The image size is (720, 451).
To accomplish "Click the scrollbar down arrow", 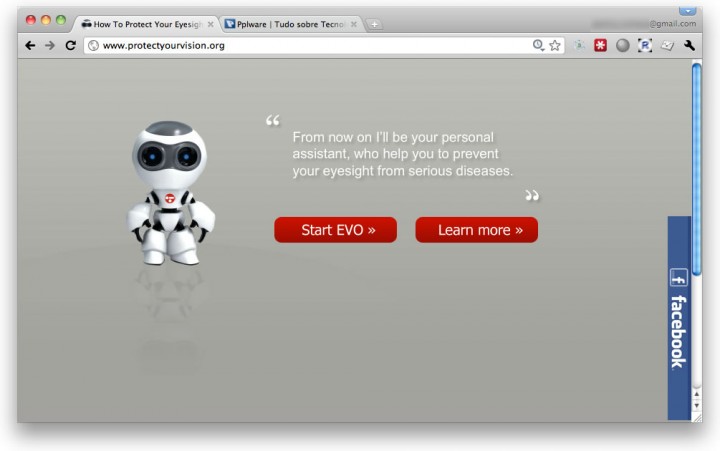I will (697, 405).
